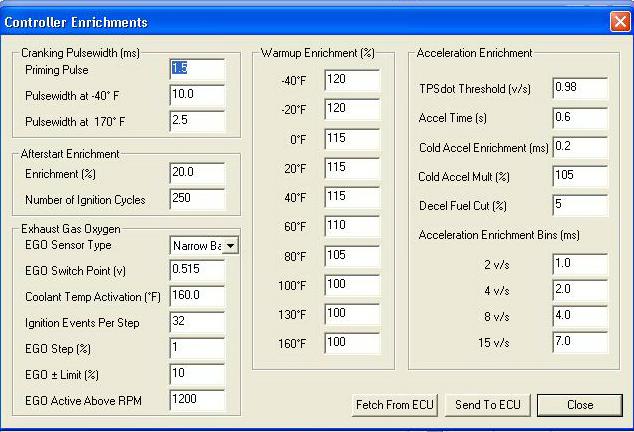Screen dimensions: 634x432
Task: Click the EGO Switch Point field
Action: [x=197, y=270]
